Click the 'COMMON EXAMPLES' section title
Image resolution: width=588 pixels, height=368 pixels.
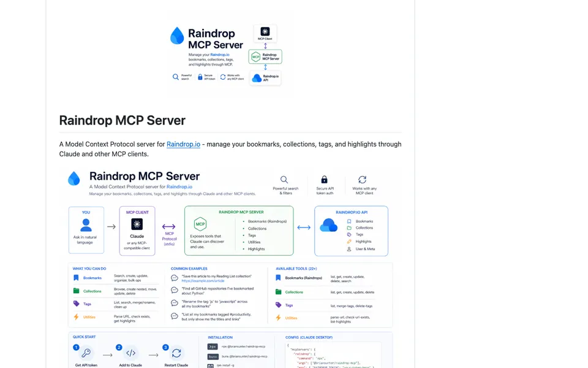pyautogui.click(x=189, y=269)
